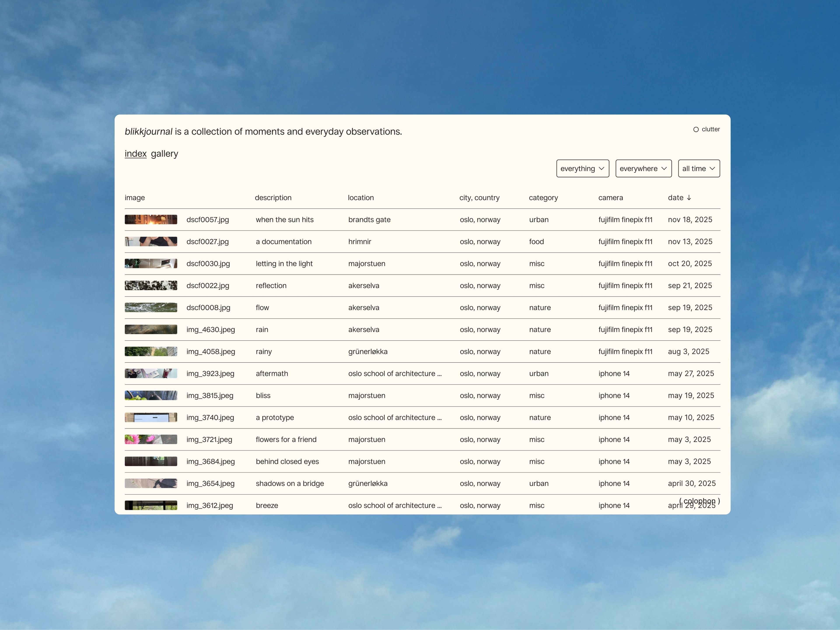Select the description 'aftermath'
The width and height of the screenshot is (840, 630).
point(272,374)
